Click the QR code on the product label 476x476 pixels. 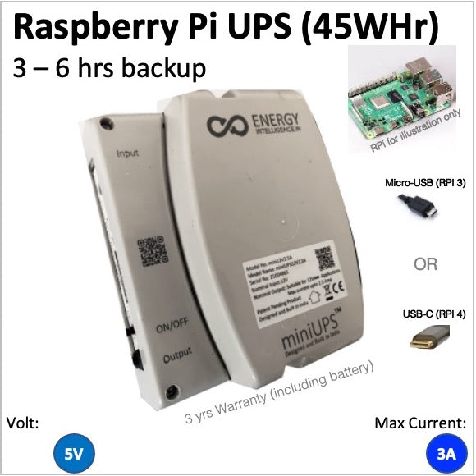(324, 259)
